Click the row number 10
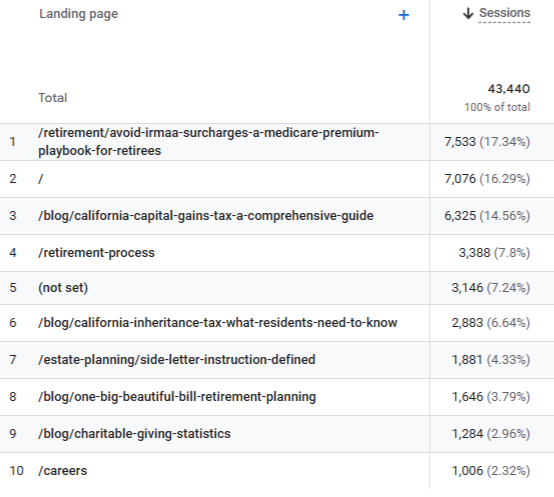This screenshot has width=554, height=497. point(16,471)
